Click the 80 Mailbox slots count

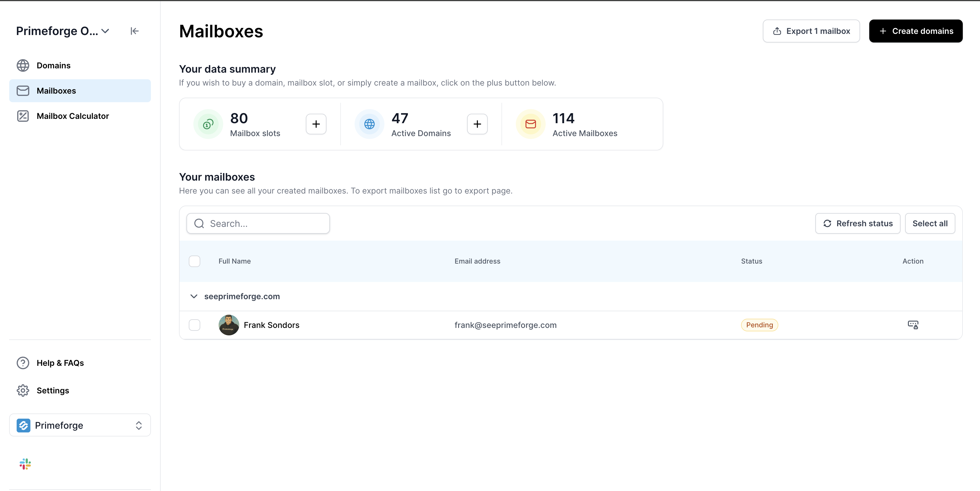239,118
